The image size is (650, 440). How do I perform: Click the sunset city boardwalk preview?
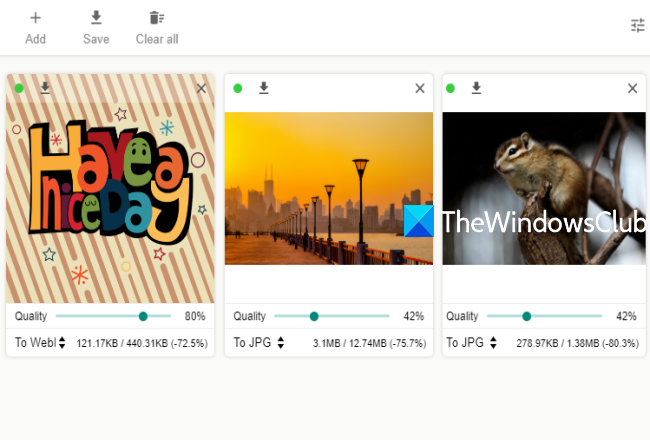329,188
